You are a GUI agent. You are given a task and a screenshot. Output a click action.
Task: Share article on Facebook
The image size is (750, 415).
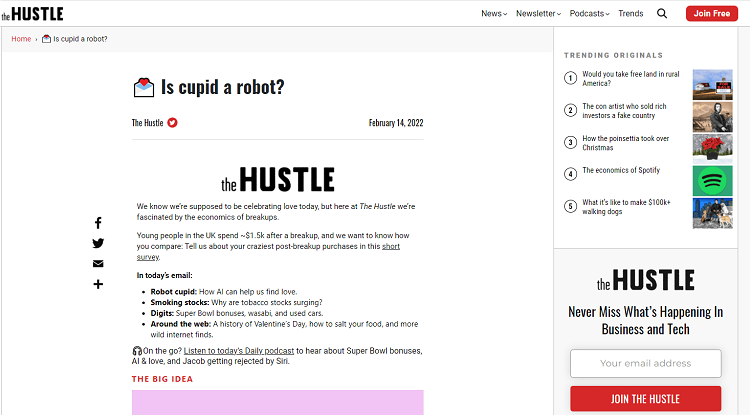(x=98, y=223)
